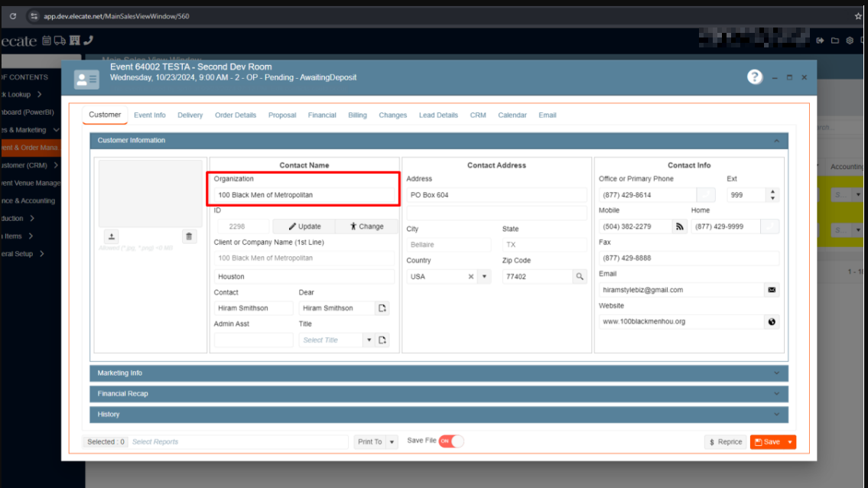Open the Proposal tab
Image resolution: width=868 pixels, height=488 pixels.
[x=282, y=115]
